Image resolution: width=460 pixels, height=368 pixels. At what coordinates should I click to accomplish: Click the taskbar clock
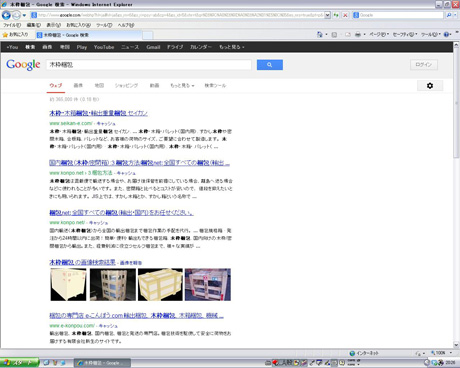point(450,362)
